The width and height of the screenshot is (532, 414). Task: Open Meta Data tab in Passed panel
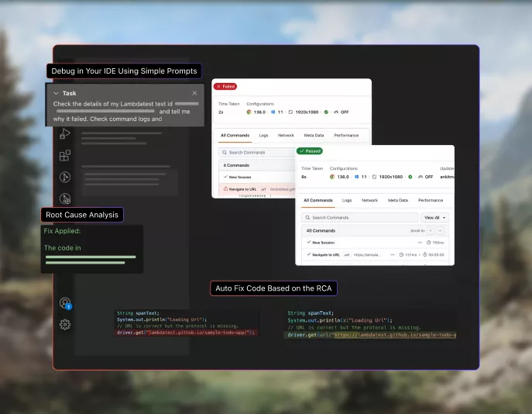(x=398, y=200)
